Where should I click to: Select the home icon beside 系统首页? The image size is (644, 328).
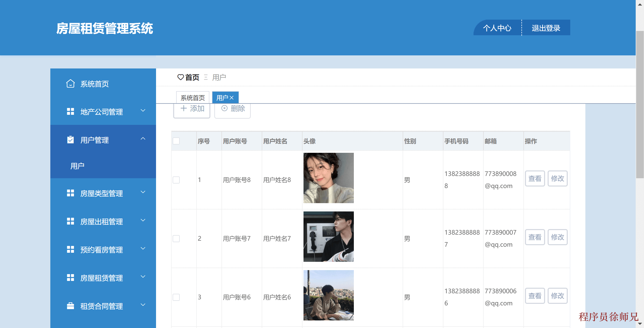(70, 84)
